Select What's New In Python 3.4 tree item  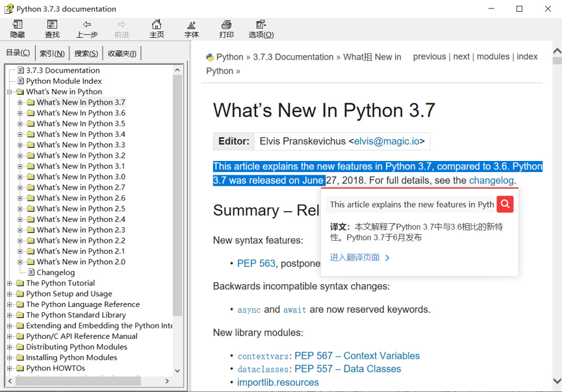tap(81, 134)
